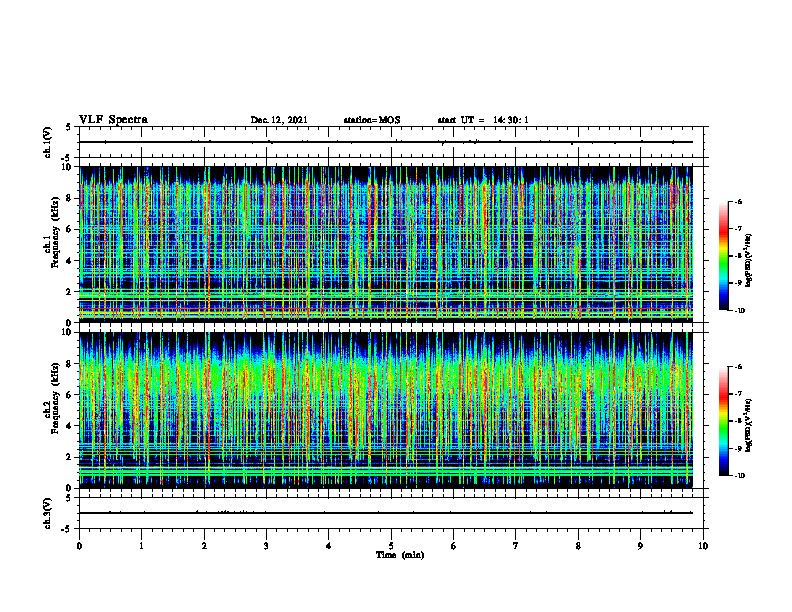792x612 pixels.
Task: Click the ch.2 frequency tick "2"
Action: 70,457
